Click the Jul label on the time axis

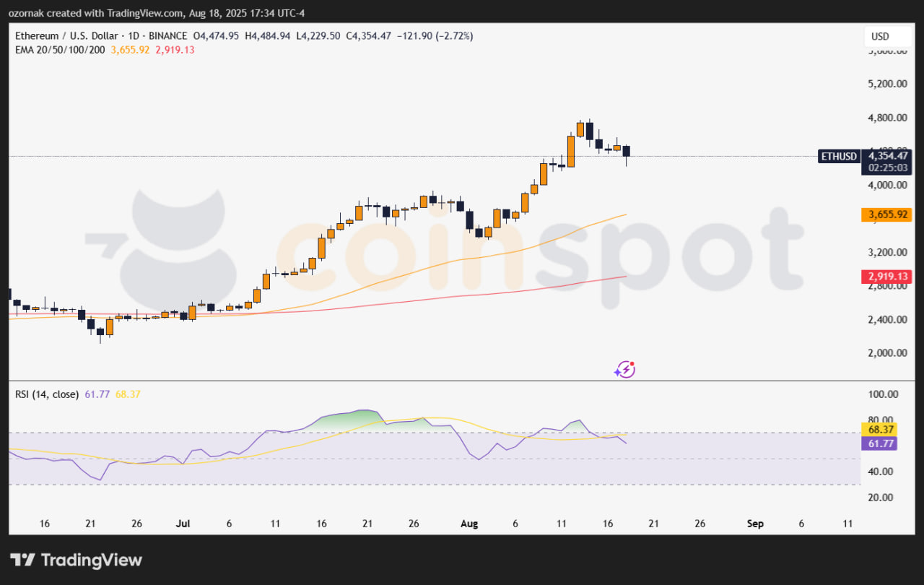(182, 523)
